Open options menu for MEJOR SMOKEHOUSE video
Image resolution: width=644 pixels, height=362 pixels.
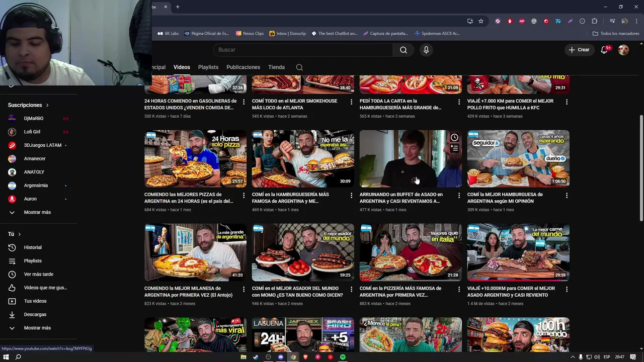tap(351, 102)
